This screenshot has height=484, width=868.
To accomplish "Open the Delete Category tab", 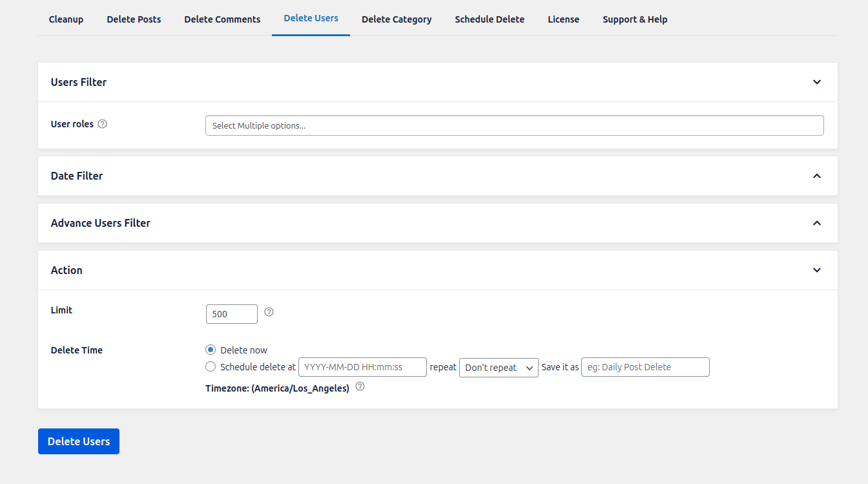I will (397, 19).
